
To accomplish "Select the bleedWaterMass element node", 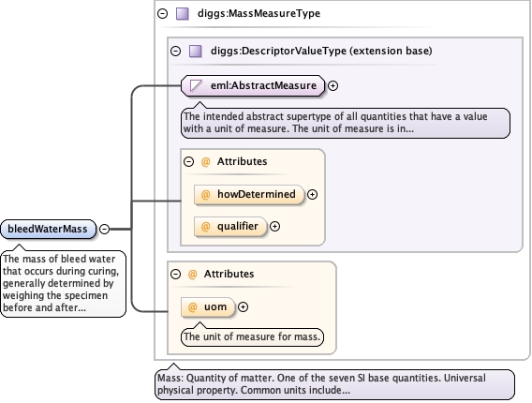I will click(48, 230).
